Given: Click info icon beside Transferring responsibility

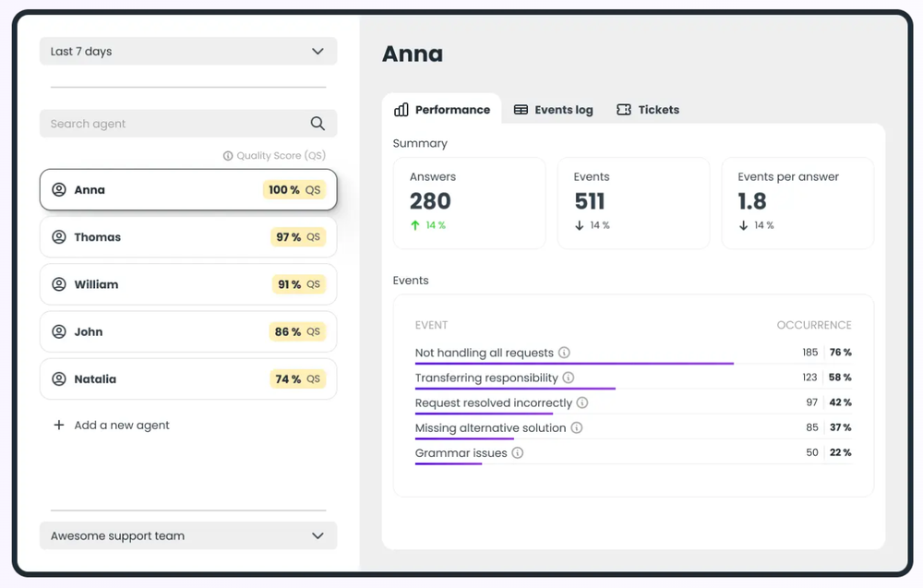Looking at the screenshot, I should [x=569, y=378].
